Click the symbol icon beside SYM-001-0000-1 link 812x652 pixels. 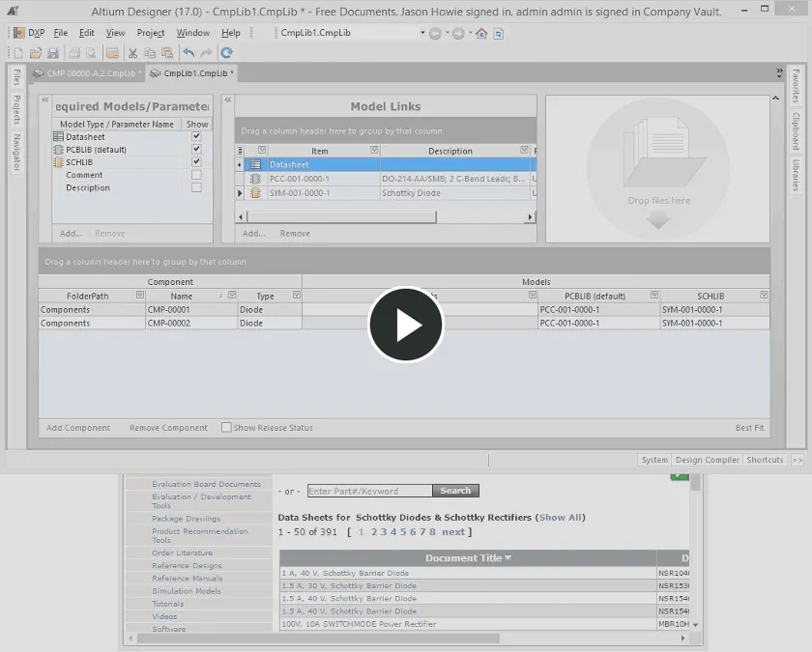[x=255, y=193]
